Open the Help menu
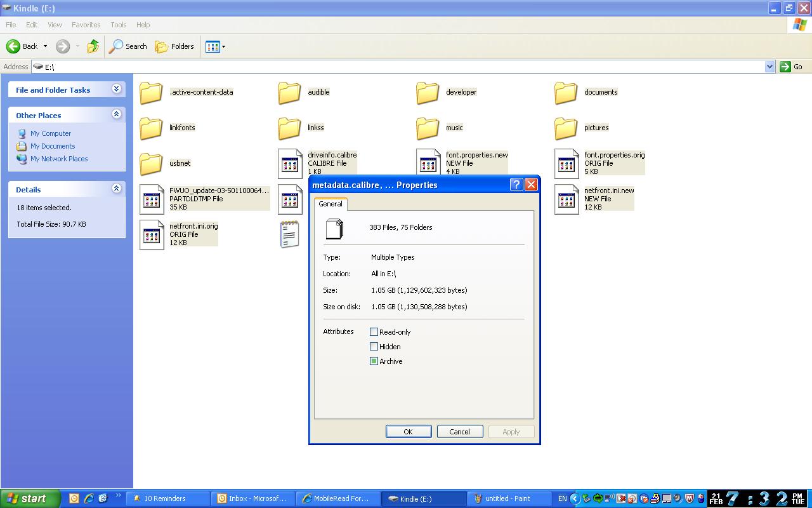The width and height of the screenshot is (812, 508). click(x=143, y=25)
